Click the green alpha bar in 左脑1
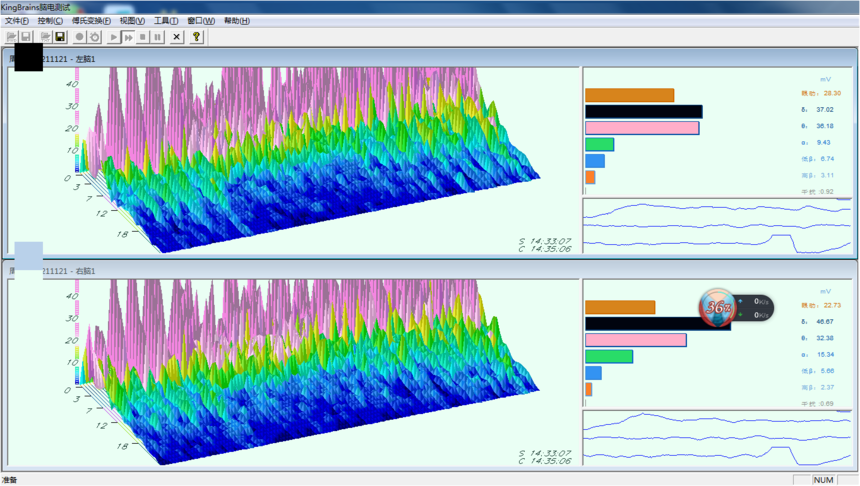 (599, 145)
